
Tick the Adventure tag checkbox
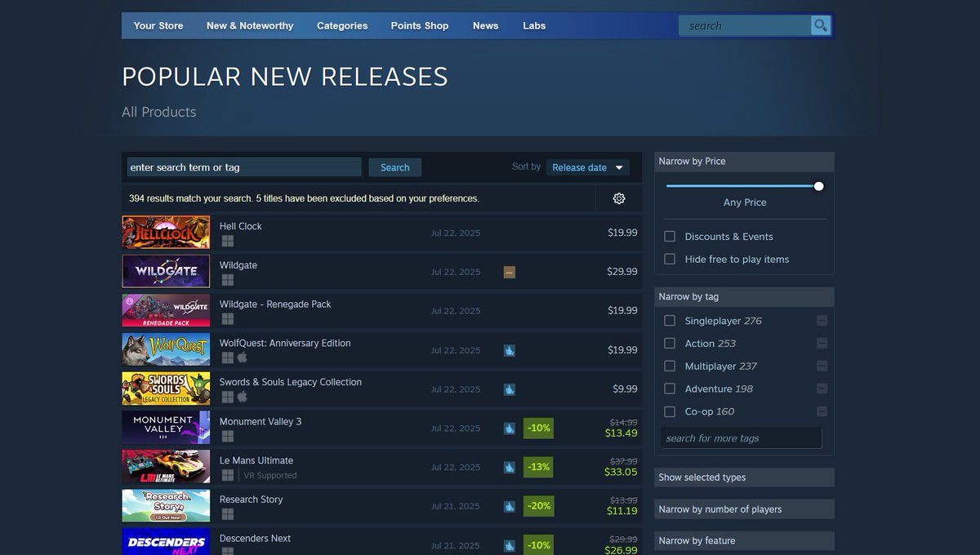click(x=670, y=388)
